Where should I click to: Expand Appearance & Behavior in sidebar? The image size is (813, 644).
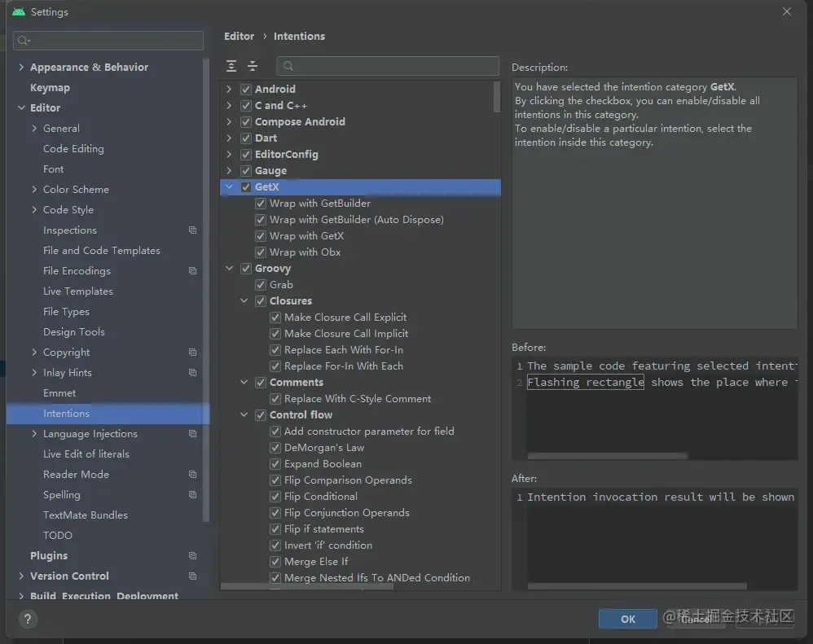coord(21,67)
